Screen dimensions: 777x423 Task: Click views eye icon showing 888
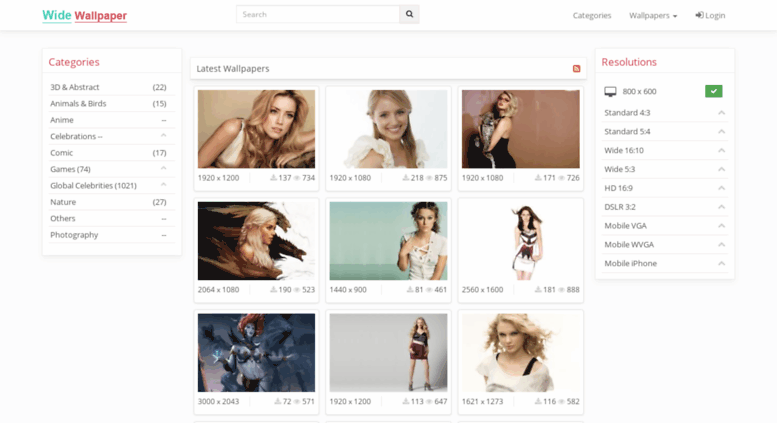point(561,290)
